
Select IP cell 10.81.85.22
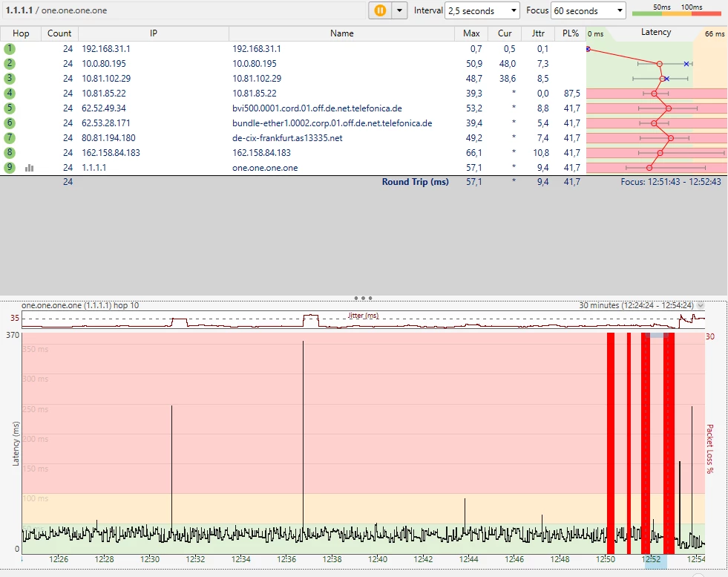(104, 94)
